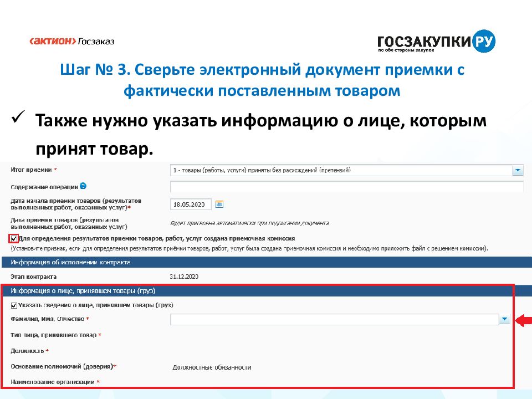Click the date field showing 18.05.2020
This screenshot has height=399, width=532.
(191, 204)
